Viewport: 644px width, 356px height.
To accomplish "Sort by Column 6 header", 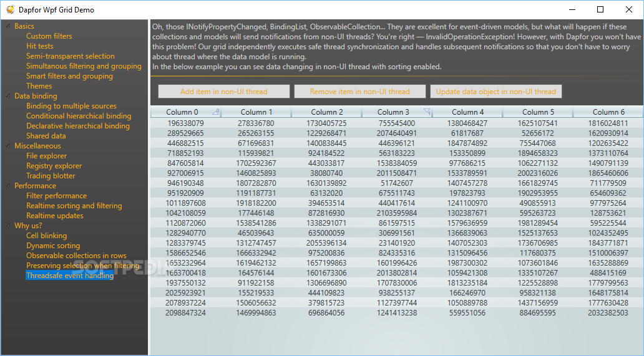I will pos(608,112).
